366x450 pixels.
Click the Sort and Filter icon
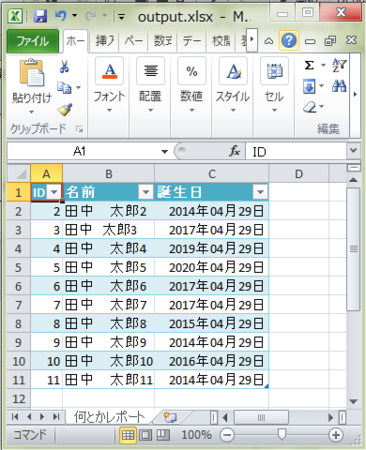(x=339, y=65)
